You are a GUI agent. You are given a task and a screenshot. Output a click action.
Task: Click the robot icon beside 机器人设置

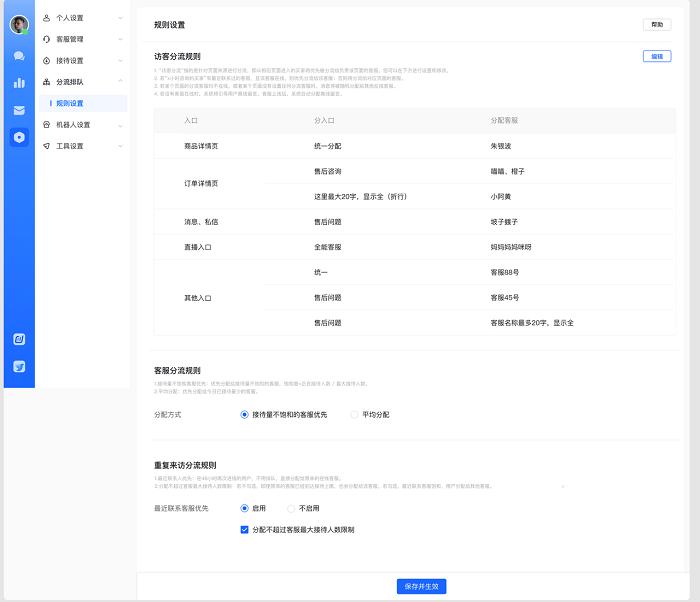[x=47, y=125]
